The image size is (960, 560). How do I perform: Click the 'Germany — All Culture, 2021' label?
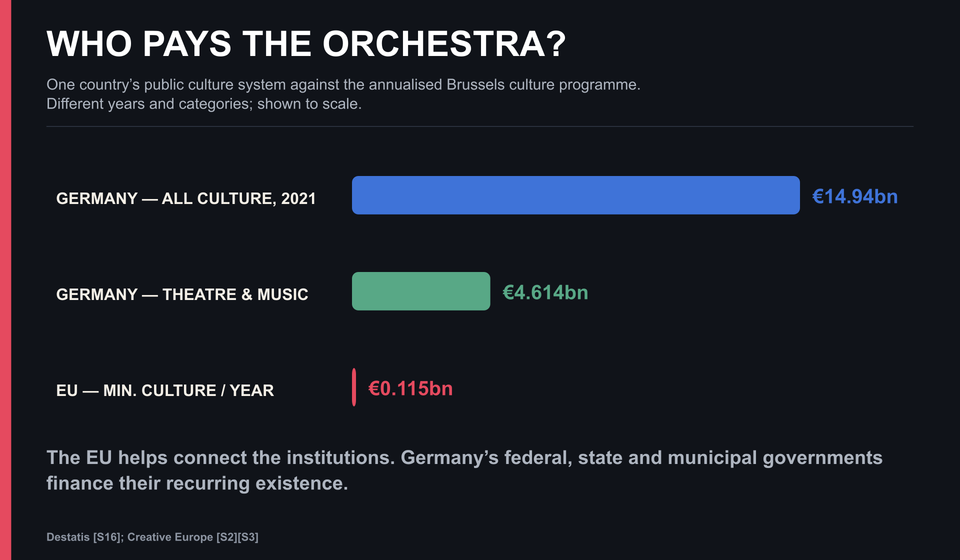[x=186, y=198]
